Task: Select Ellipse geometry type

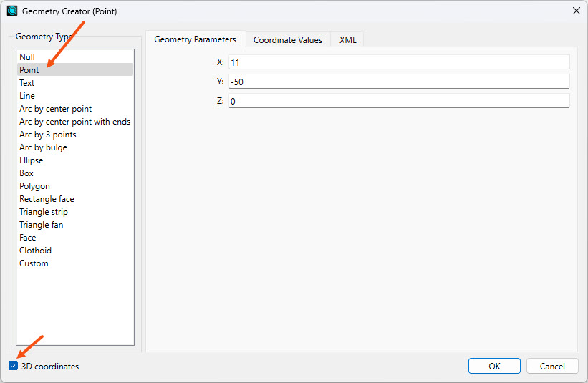Action: pos(75,160)
